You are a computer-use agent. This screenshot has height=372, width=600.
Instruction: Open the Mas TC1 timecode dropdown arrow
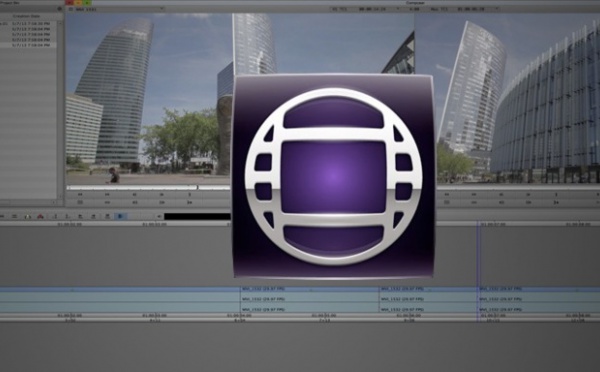(497, 9)
